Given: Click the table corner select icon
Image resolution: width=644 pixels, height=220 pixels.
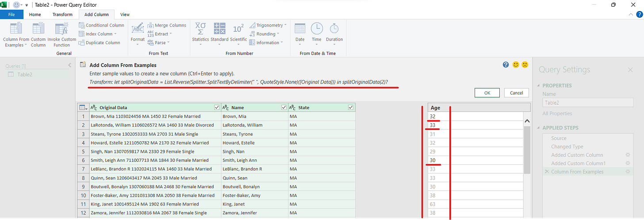Looking at the screenshot, I should [x=82, y=107].
